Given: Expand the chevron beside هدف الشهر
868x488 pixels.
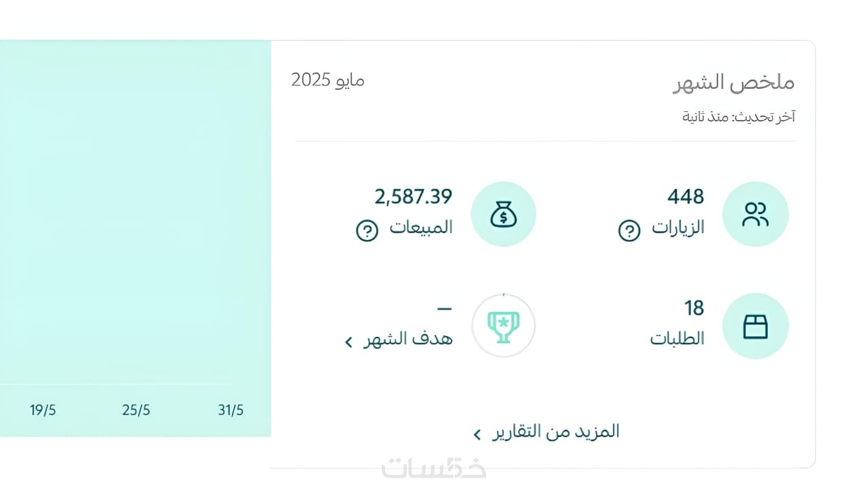Looking at the screenshot, I should coord(349,342).
